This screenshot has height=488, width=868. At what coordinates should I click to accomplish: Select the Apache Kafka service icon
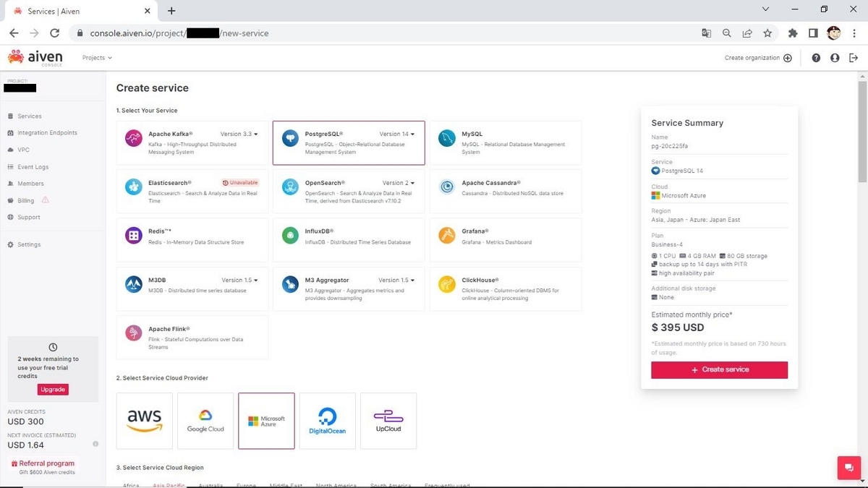[x=133, y=138]
